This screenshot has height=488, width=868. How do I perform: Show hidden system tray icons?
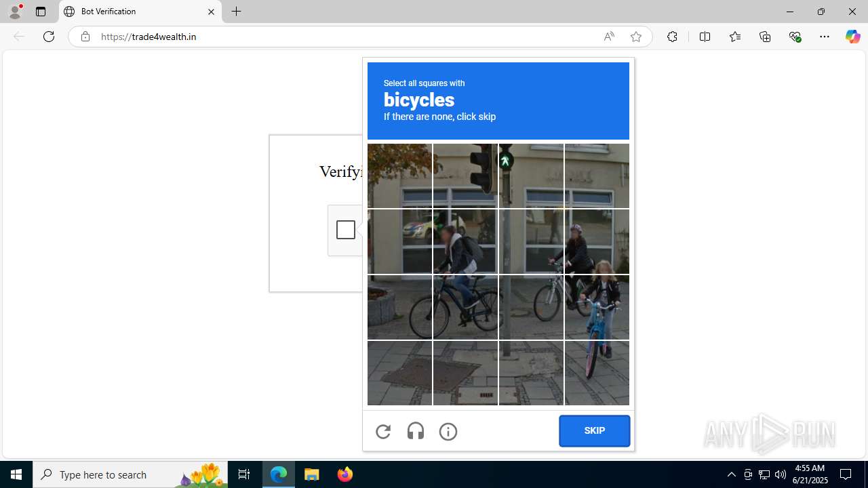pos(731,474)
